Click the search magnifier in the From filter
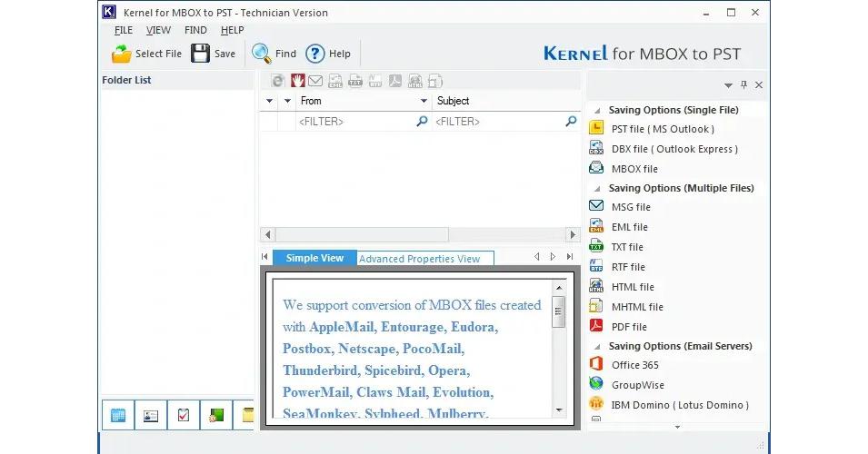The height and width of the screenshot is (454, 868). click(422, 121)
